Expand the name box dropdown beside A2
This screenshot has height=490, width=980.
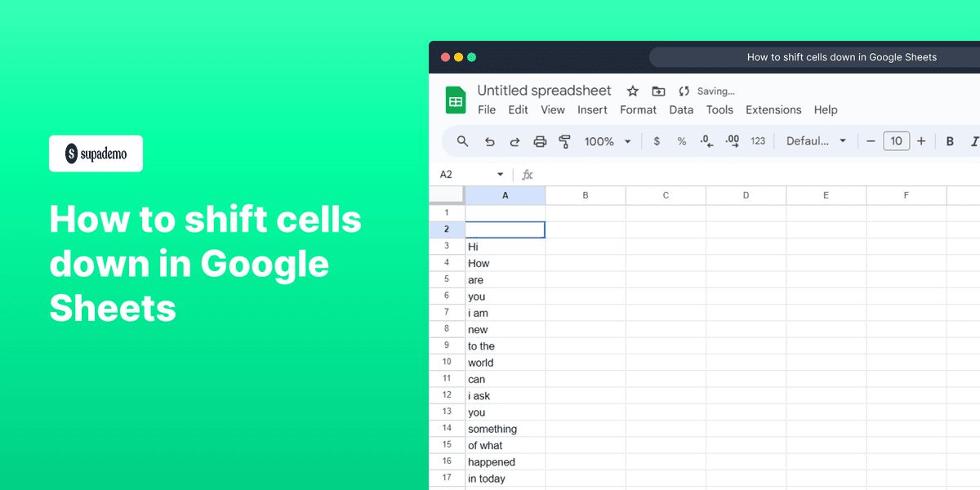(501, 174)
